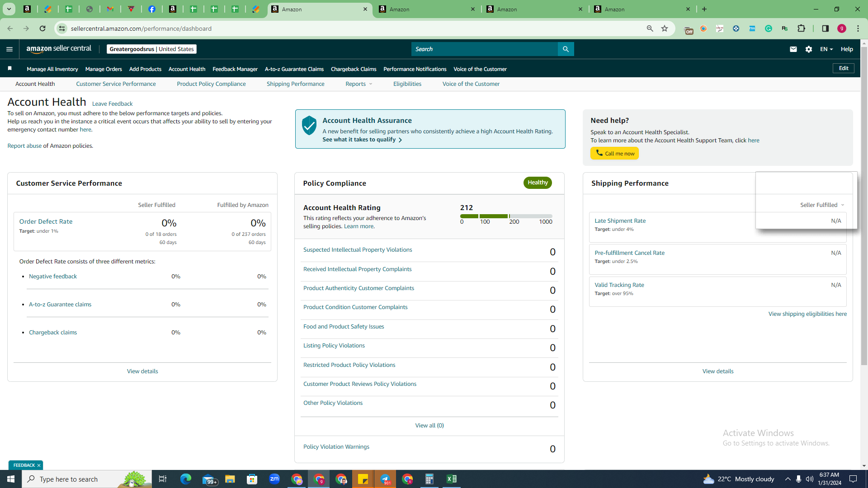Open the Order Defect Rate link

[46, 221]
